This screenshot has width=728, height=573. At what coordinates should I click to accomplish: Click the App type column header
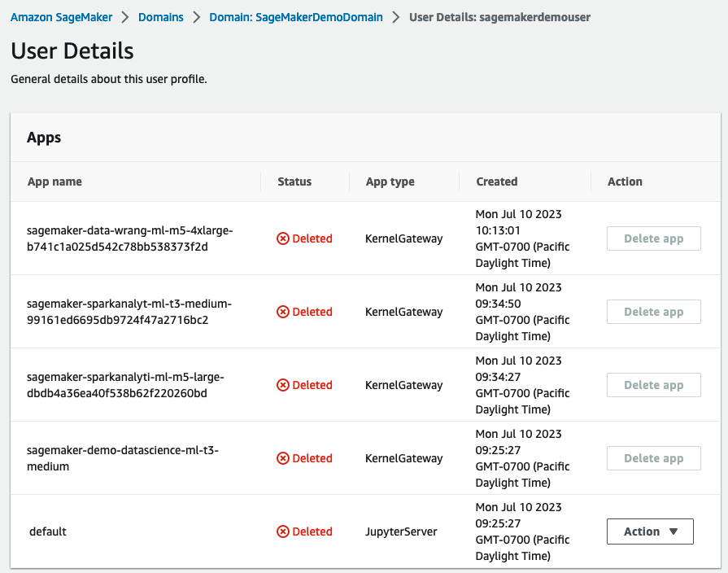click(390, 182)
